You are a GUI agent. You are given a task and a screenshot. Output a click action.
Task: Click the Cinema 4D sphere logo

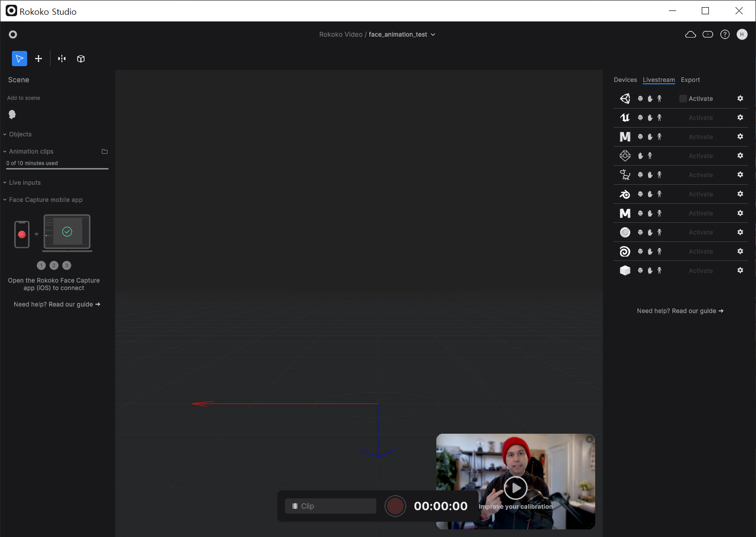click(625, 232)
